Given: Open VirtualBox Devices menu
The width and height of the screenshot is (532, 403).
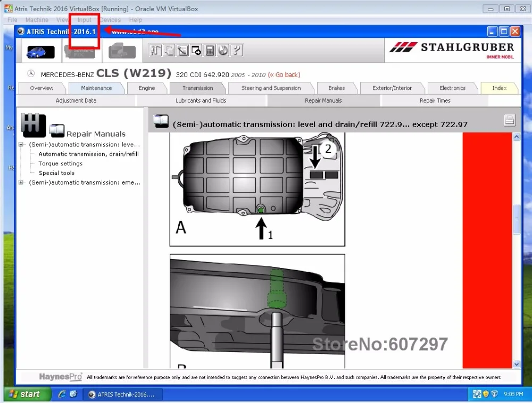Looking at the screenshot, I should pyautogui.click(x=110, y=20).
